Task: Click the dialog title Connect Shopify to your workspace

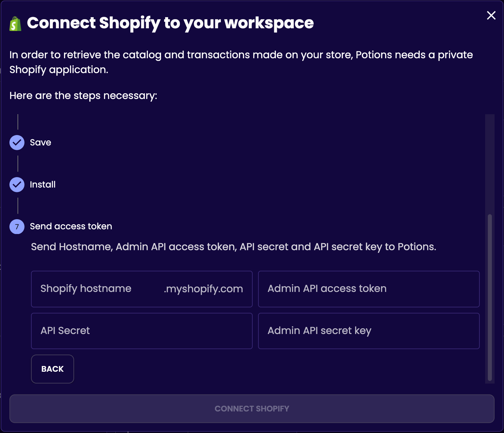Action: (x=170, y=23)
